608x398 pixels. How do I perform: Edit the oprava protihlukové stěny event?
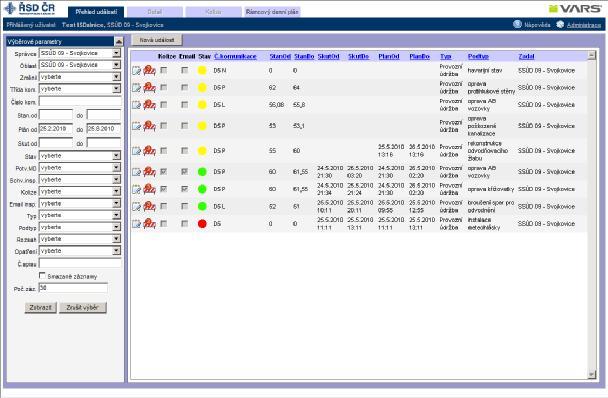tap(136, 87)
